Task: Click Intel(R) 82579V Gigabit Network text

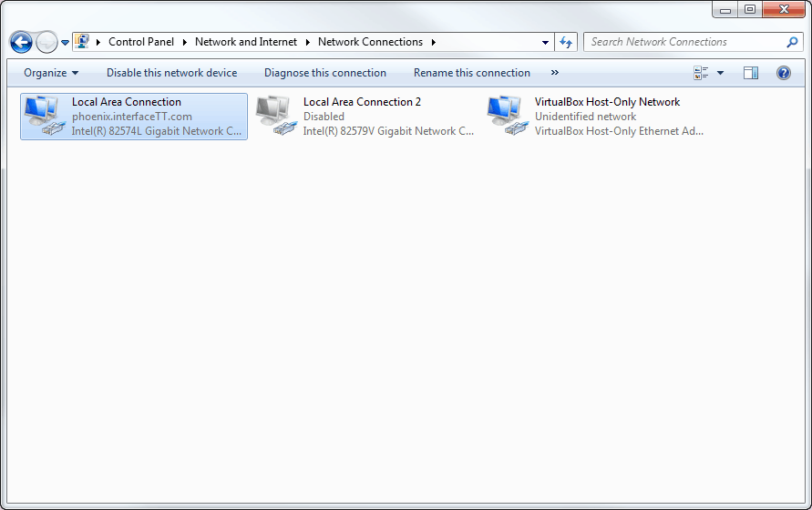Action: click(388, 131)
